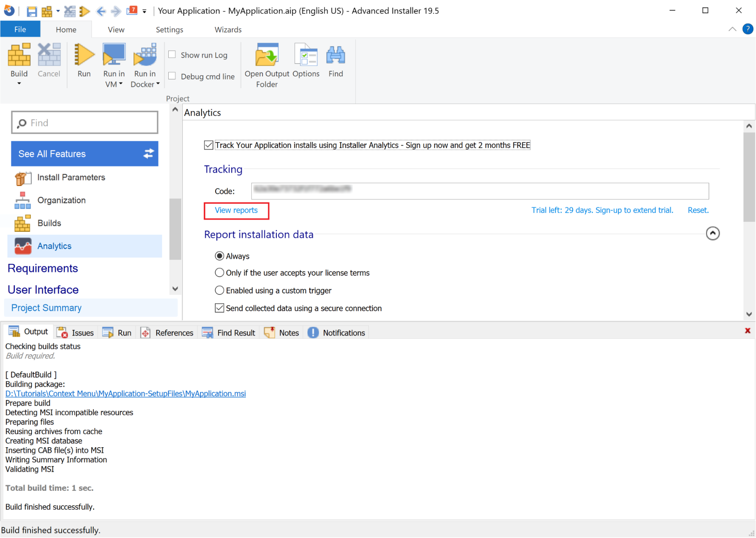The image size is (756, 538).
Task: Switch to the Settings ribbon tab
Action: 169,29
